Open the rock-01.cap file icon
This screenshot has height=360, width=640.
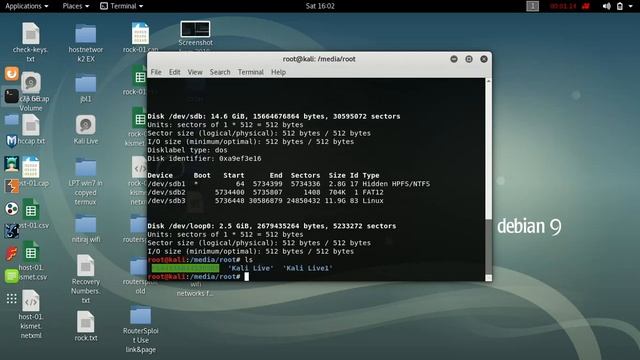[140, 33]
